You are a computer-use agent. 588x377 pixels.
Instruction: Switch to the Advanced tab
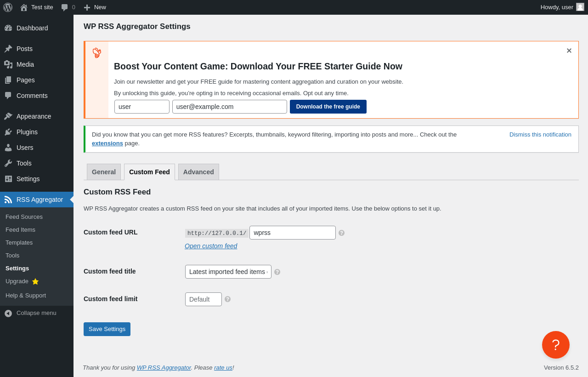point(198,172)
